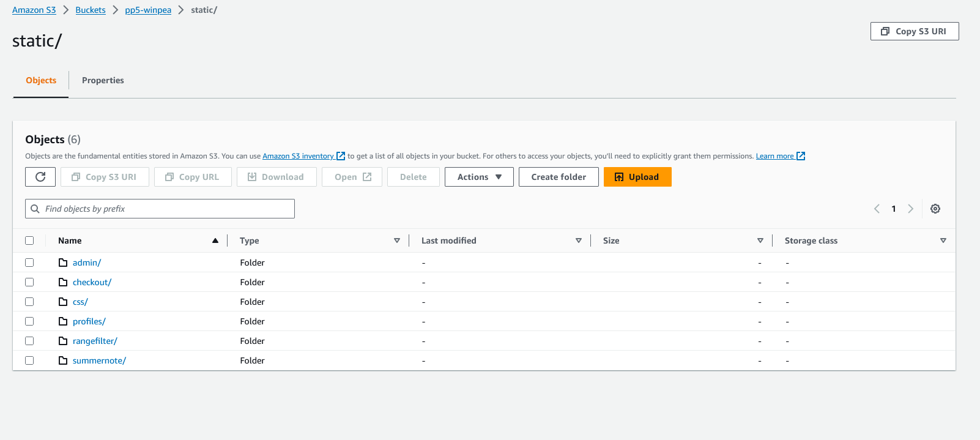This screenshot has height=440, width=980.
Task: Click the Upload button
Action: (x=637, y=177)
